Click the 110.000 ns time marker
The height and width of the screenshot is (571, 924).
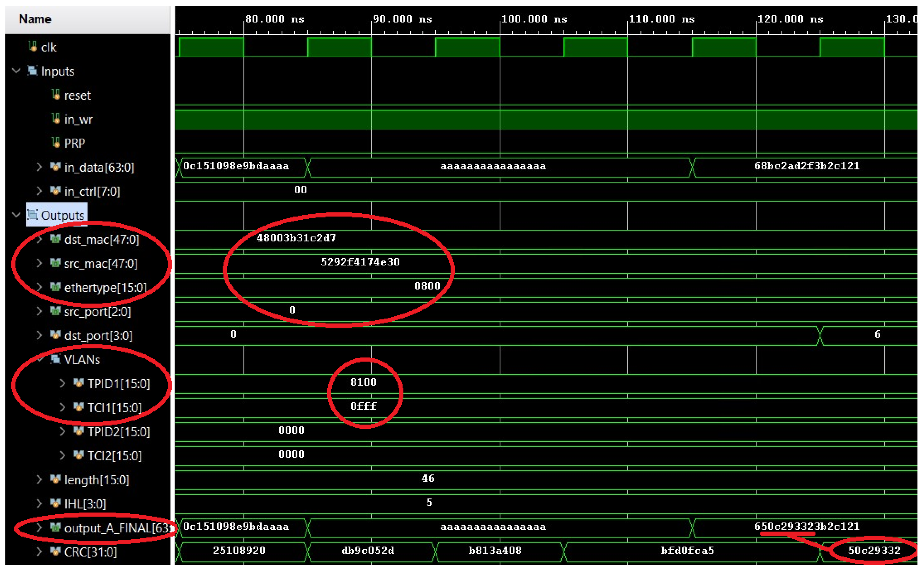click(662, 19)
